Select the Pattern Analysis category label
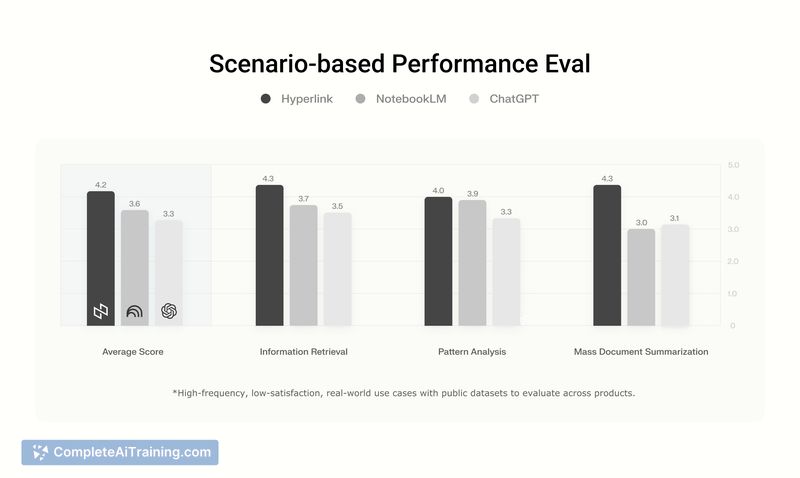The image size is (800, 478). pyautogui.click(x=472, y=351)
